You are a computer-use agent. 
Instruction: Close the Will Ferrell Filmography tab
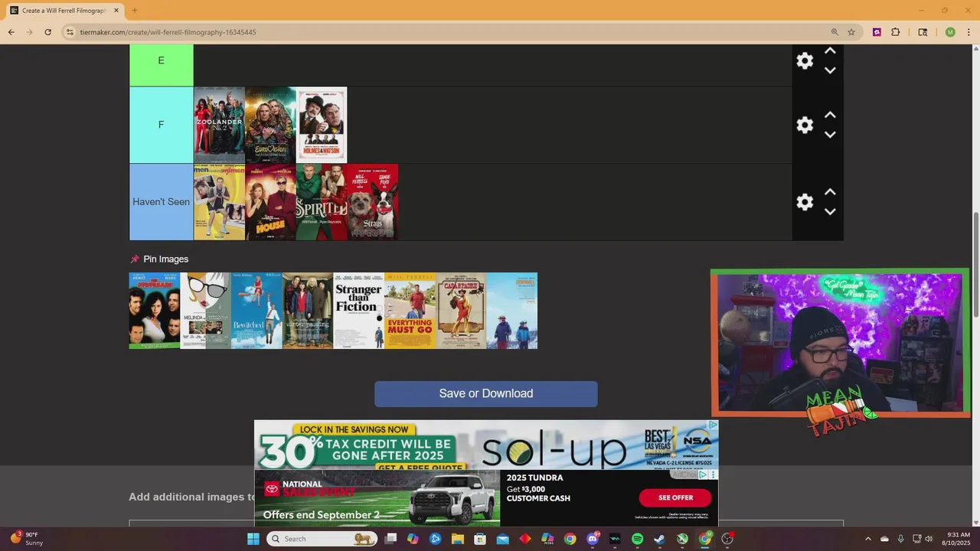[x=116, y=11]
